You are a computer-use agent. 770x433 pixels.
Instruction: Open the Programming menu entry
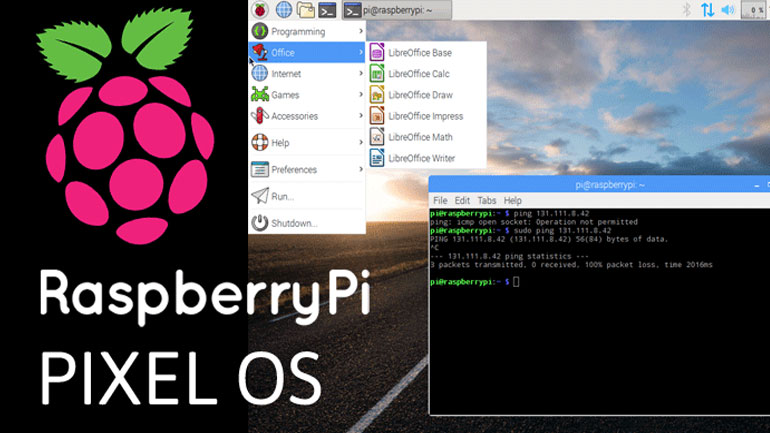[x=307, y=31]
